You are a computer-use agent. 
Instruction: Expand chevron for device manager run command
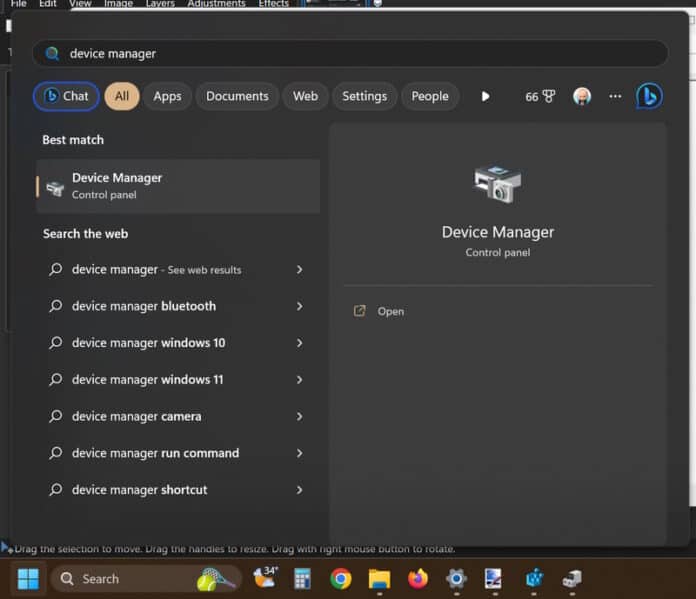pyautogui.click(x=300, y=453)
